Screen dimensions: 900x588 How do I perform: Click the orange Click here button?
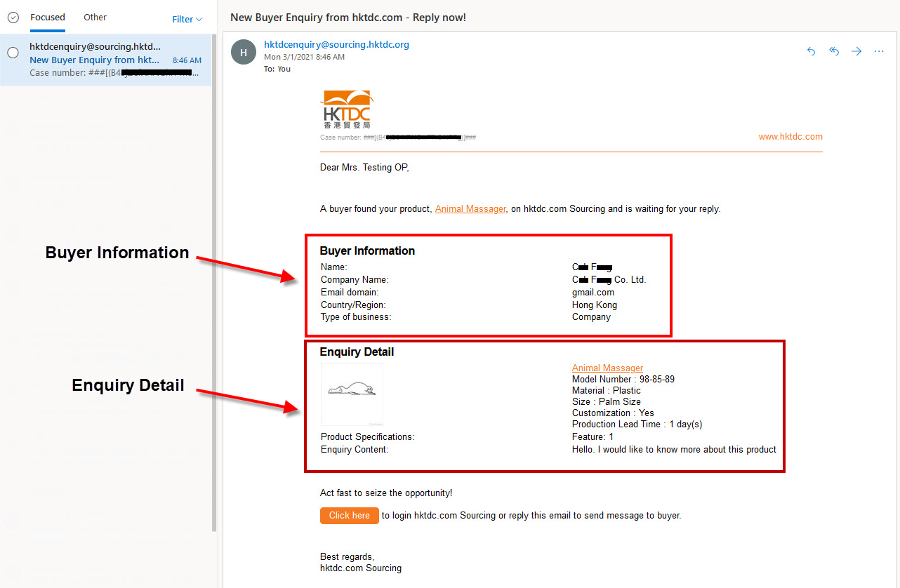point(350,516)
